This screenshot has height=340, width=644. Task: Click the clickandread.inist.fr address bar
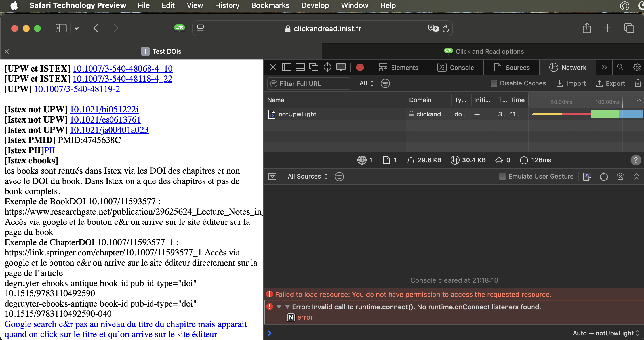(322, 28)
